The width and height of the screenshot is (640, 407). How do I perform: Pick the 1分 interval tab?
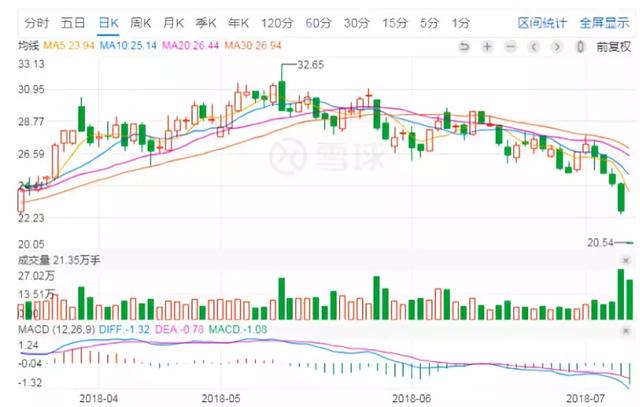pyautogui.click(x=460, y=23)
